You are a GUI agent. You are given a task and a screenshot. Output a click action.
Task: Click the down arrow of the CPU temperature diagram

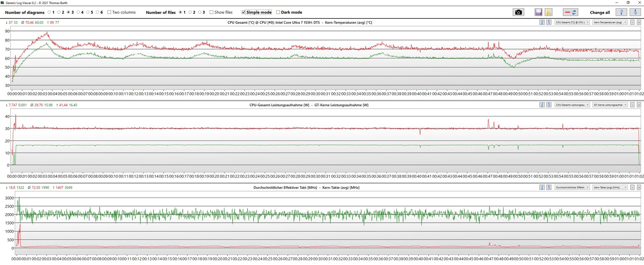[x=549, y=22]
